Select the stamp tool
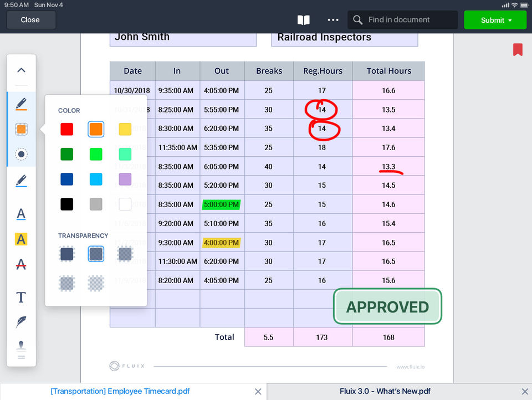The width and height of the screenshot is (532, 400). click(x=21, y=345)
